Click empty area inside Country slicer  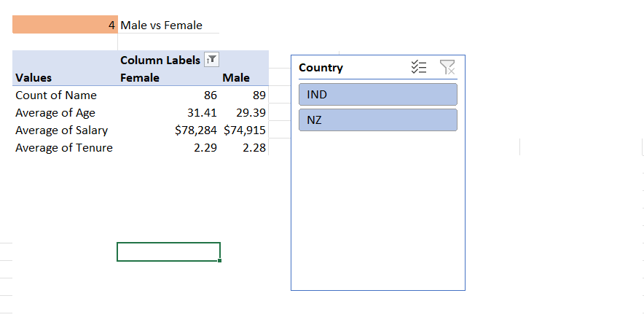[x=378, y=209]
